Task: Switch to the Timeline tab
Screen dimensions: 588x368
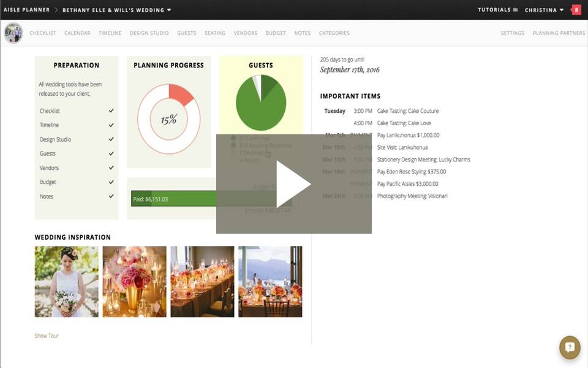Action: [x=110, y=33]
